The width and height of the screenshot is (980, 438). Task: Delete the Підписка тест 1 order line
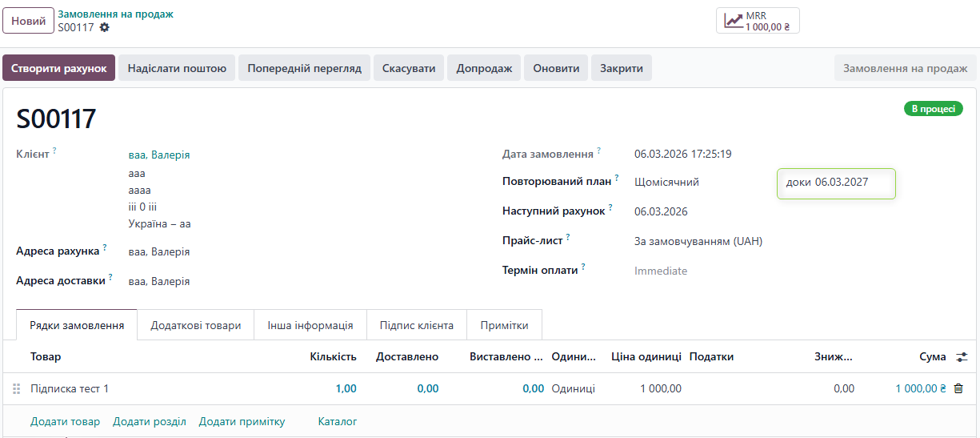pyautogui.click(x=958, y=388)
